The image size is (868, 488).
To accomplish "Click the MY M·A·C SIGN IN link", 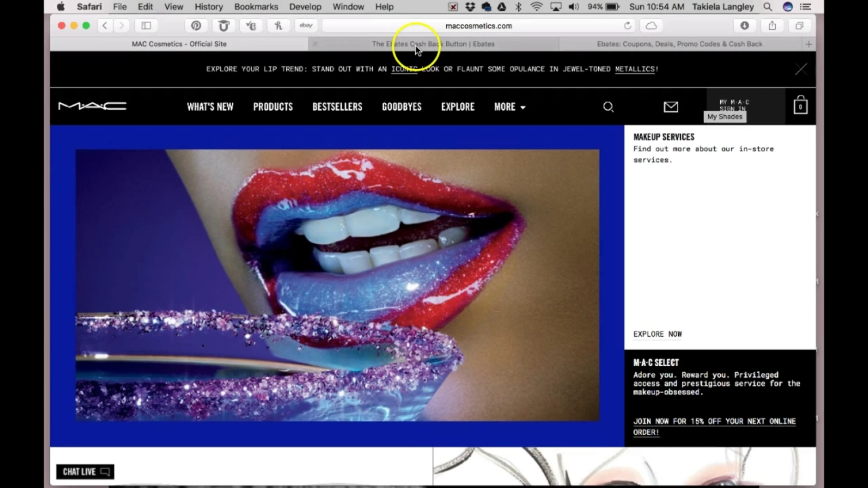I will tap(734, 105).
